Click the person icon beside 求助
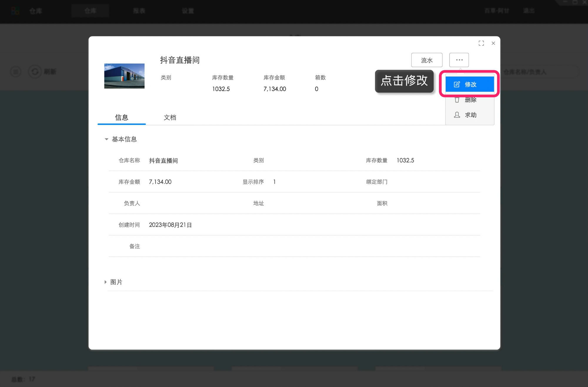The image size is (588, 387). click(x=457, y=115)
